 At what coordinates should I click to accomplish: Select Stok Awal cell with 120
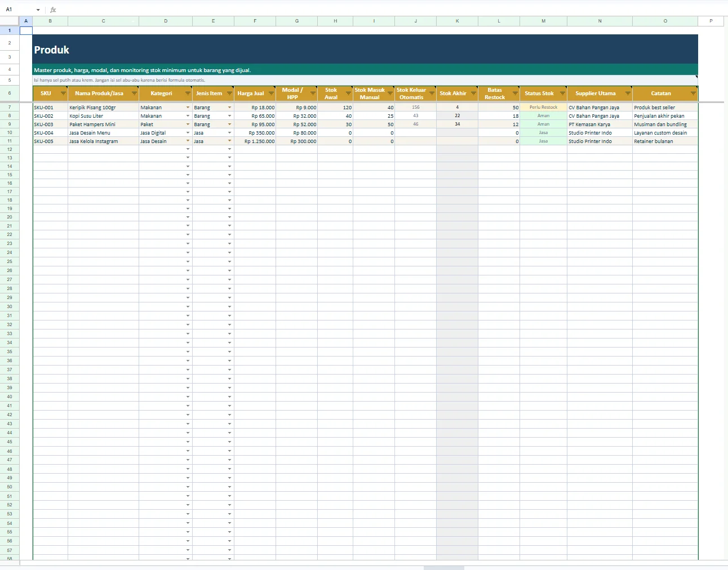pyautogui.click(x=335, y=107)
